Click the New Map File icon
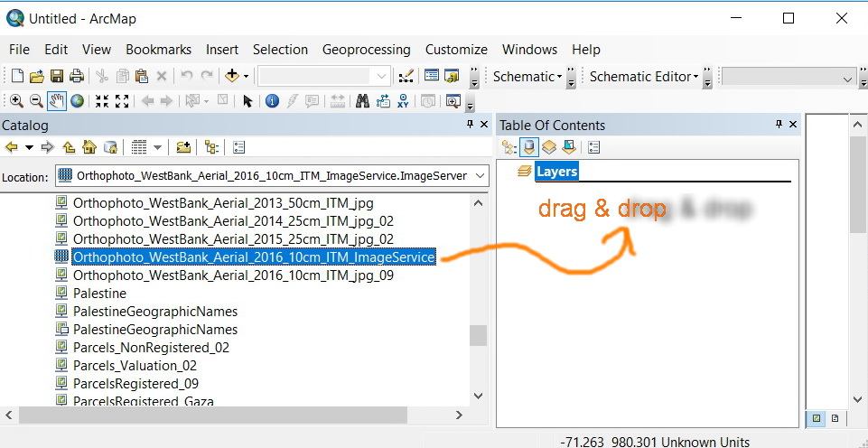The height and width of the screenshot is (448, 868). [x=18, y=76]
